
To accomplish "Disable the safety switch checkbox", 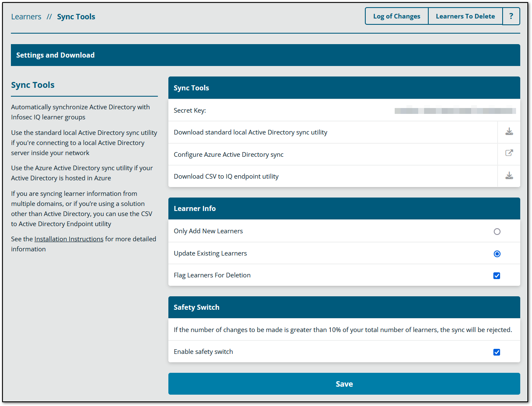I will point(497,352).
